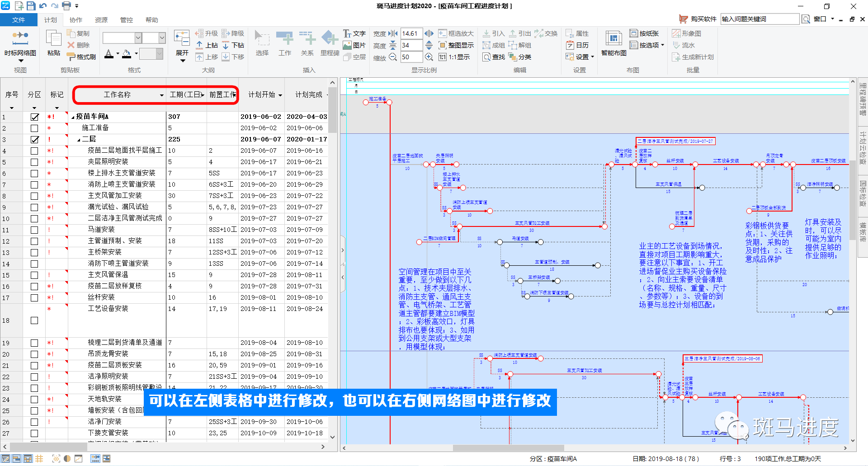Insert a 关系 relationship link

[x=307, y=43]
